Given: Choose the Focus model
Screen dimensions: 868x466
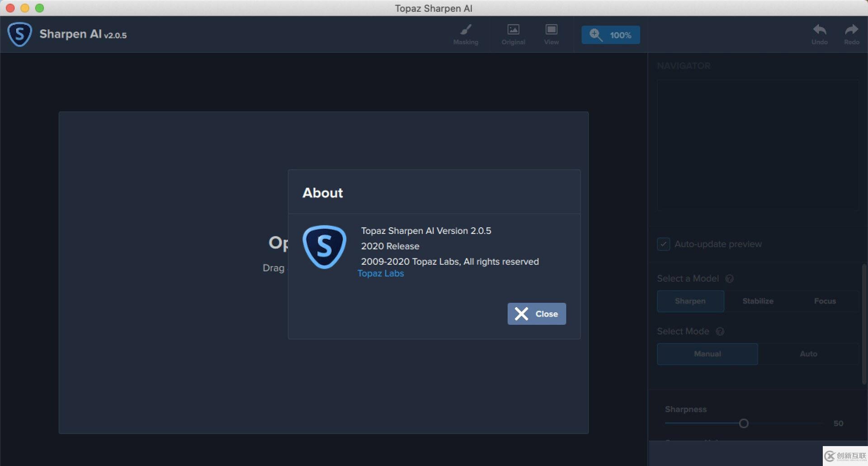Looking at the screenshot, I should (x=825, y=301).
